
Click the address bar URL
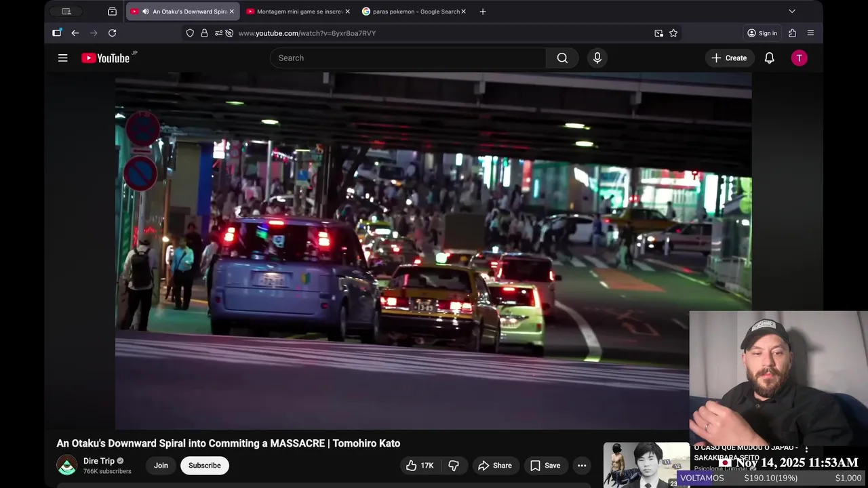pyautogui.click(x=307, y=33)
